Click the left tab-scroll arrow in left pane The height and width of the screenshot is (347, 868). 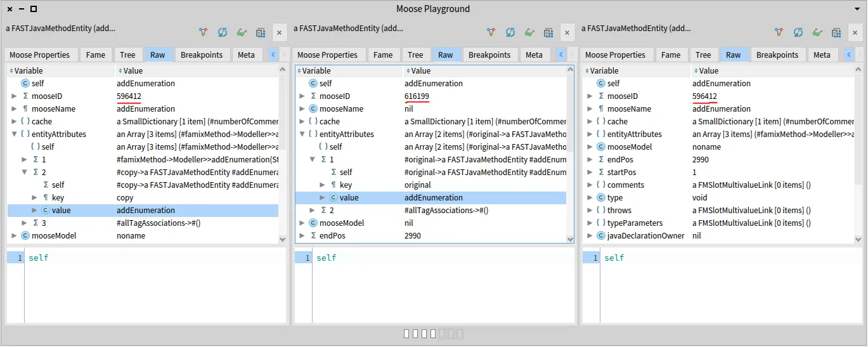tap(273, 55)
